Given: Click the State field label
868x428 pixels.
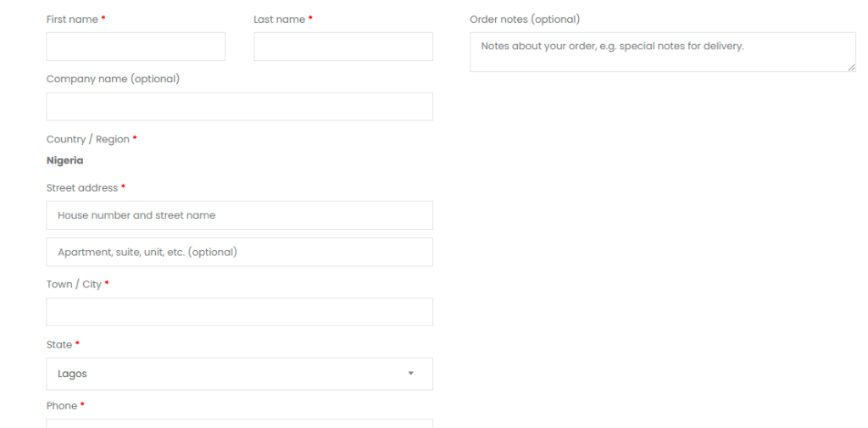Looking at the screenshot, I should (59, 345).
